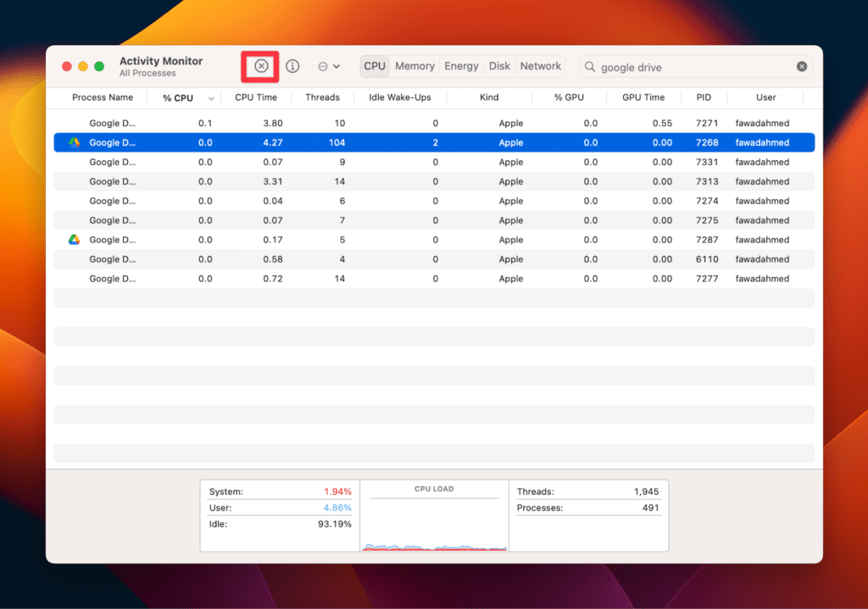Click the Threads value 104

click(x=337, y=142)
